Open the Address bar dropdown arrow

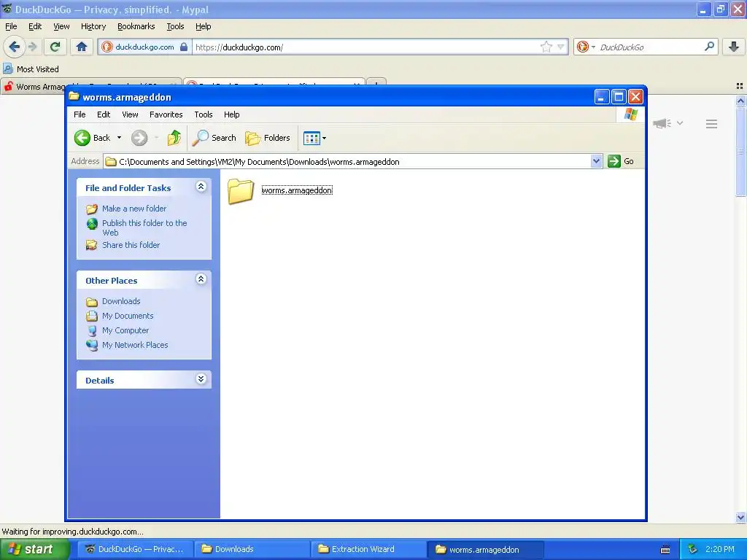point(596,161)
